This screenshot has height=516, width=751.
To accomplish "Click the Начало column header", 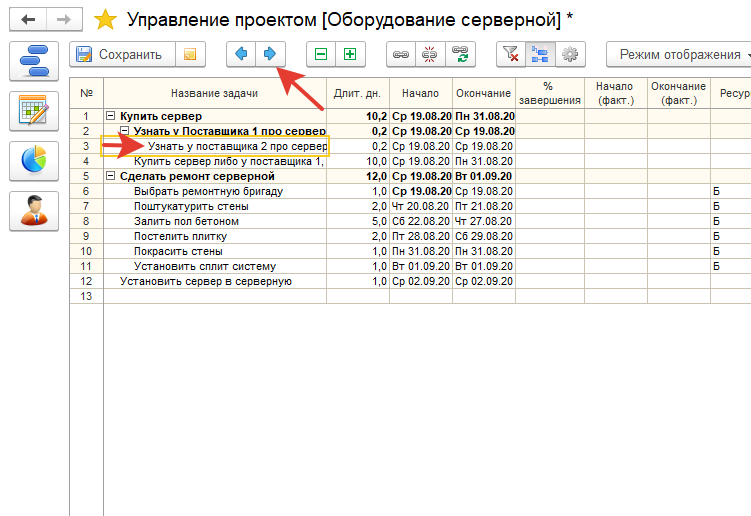I will 421,93.
